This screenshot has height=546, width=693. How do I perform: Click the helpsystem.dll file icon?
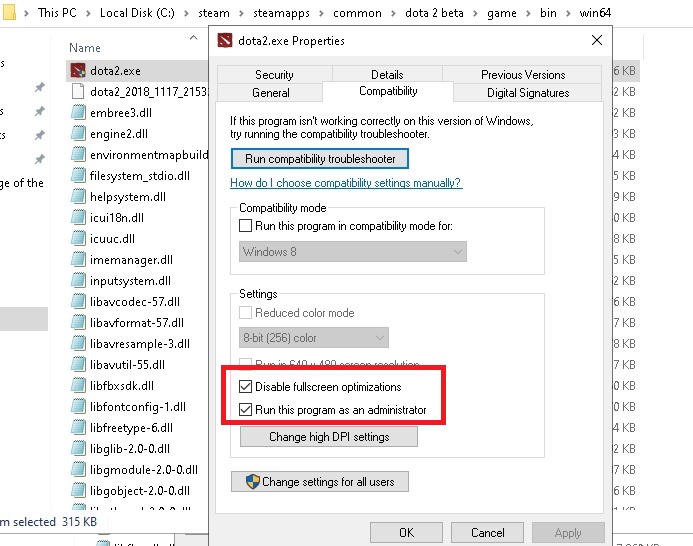tap(78, 196)
